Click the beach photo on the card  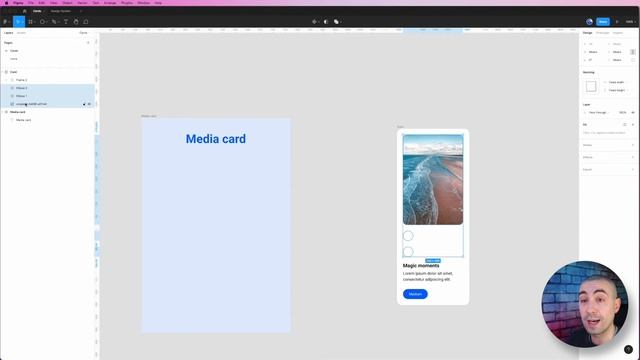[433, 180]
